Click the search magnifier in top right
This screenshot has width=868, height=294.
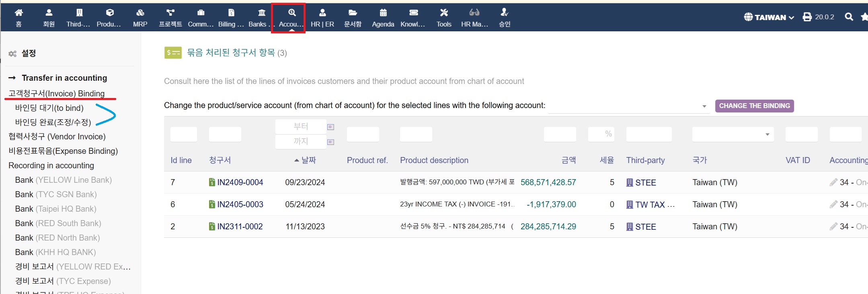pyautogui.click(x=849, y=17)
